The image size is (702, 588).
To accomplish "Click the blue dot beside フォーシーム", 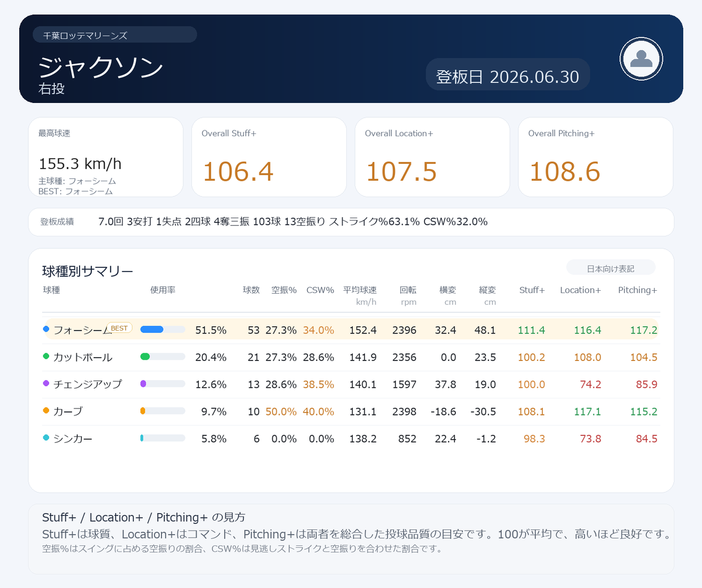I will tap(46, 329).
